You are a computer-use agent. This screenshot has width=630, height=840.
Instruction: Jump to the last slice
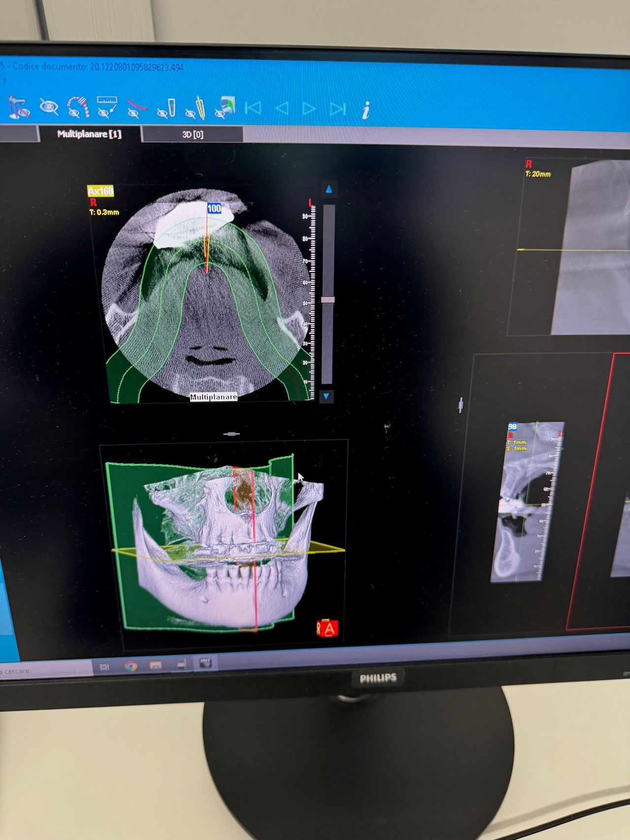[338, 109]
